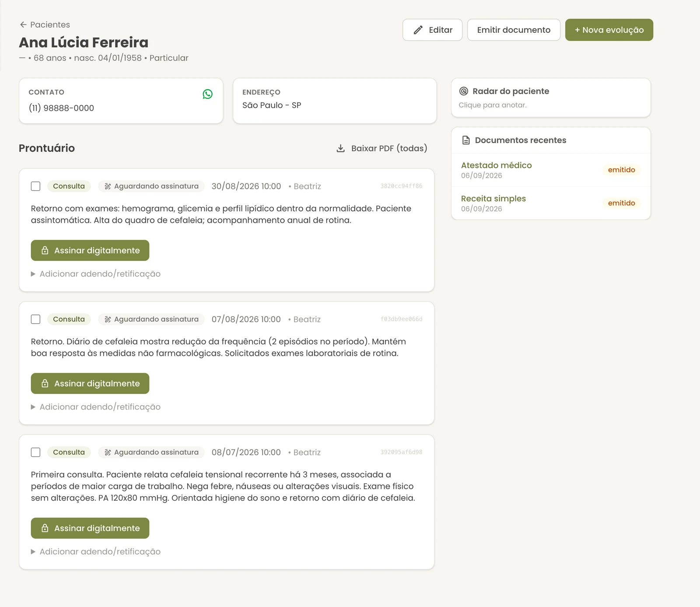Click the Consulta tag on 08/07/2026 entry

point(69,453)
